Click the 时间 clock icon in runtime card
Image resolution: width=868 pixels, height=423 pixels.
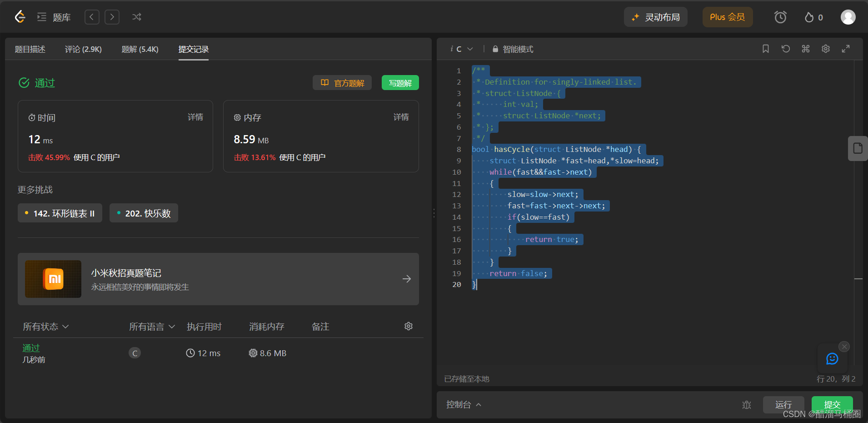[x=32, y=118]
